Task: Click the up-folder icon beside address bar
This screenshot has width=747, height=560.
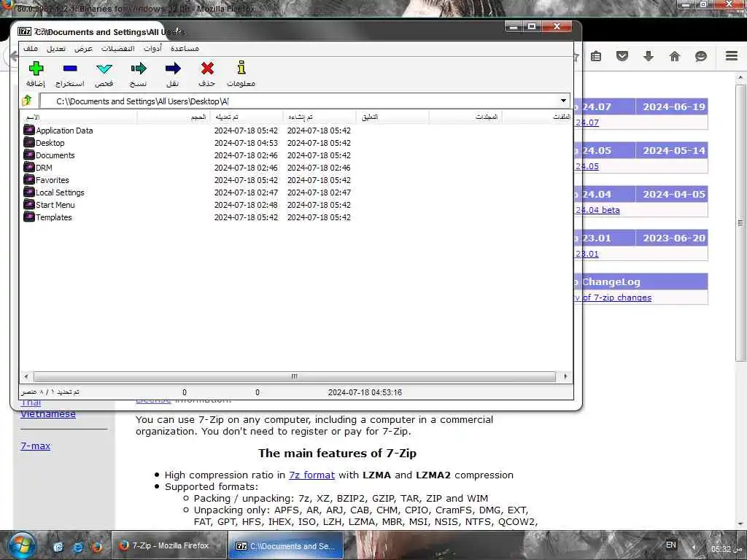Action: [27, 101]
